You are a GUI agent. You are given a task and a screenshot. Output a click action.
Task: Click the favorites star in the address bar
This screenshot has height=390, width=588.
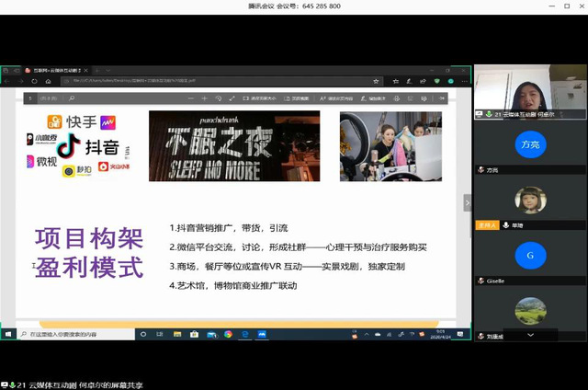click(x=377, y=81)
